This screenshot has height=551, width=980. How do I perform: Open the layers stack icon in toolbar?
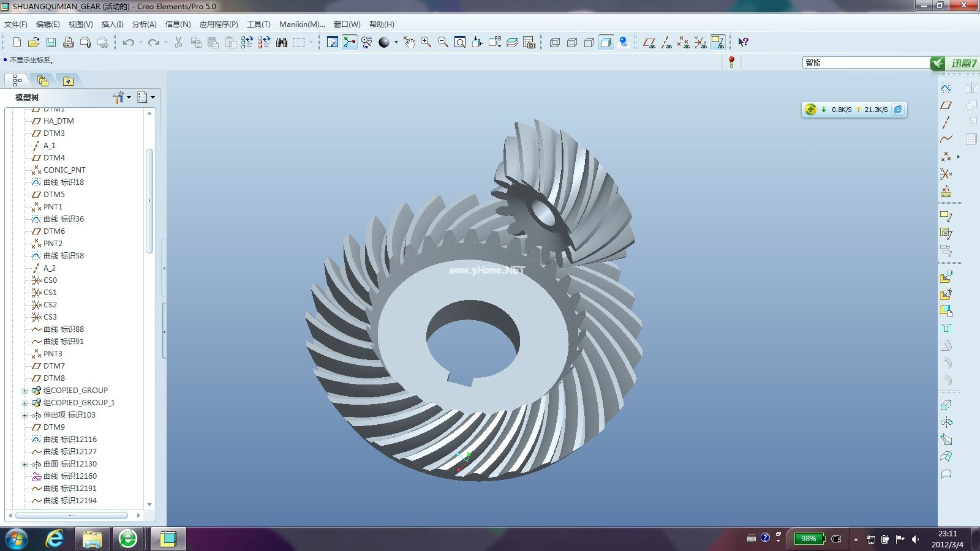(512, 42)
